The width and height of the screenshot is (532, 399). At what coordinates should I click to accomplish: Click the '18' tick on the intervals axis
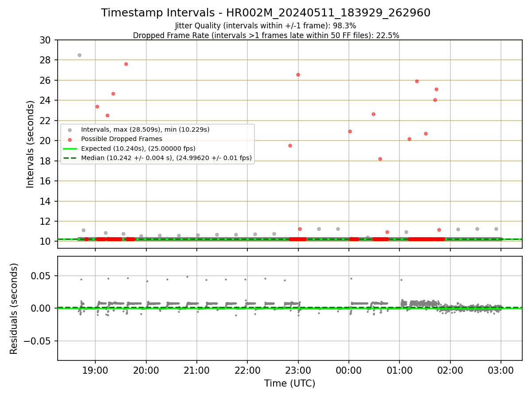point(45,161)
